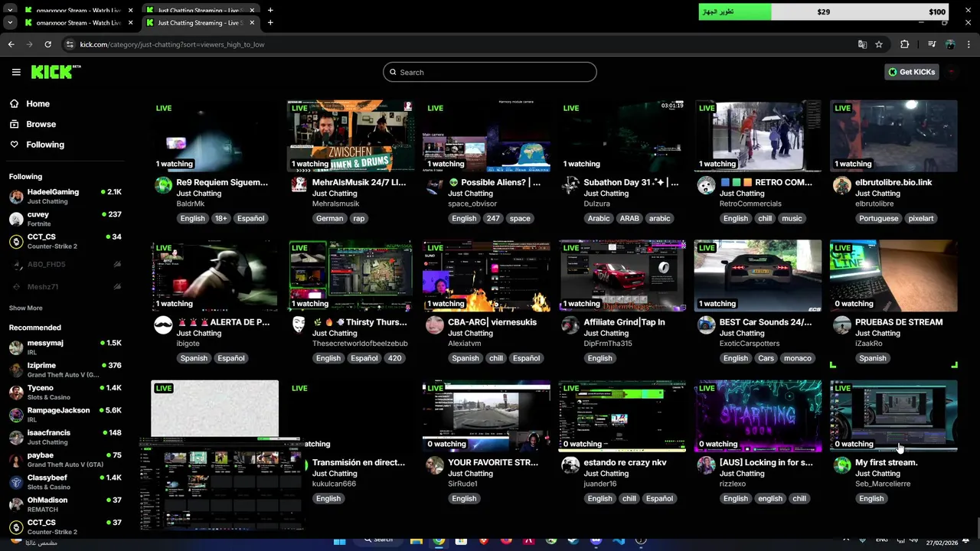The image size is (980, 551).
Task: Click the Get KICKs button
Action: tap(911, 72)
